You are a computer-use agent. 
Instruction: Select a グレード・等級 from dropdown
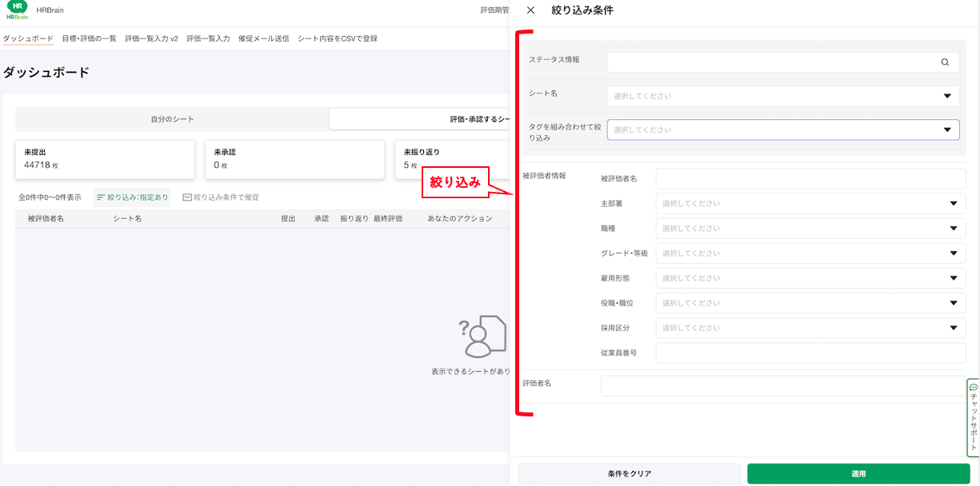pos(810,253)
